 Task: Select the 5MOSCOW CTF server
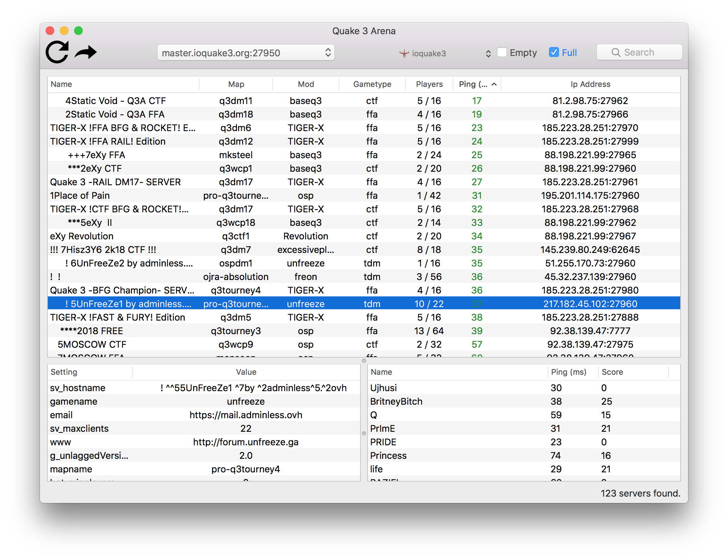coord(364,344)
